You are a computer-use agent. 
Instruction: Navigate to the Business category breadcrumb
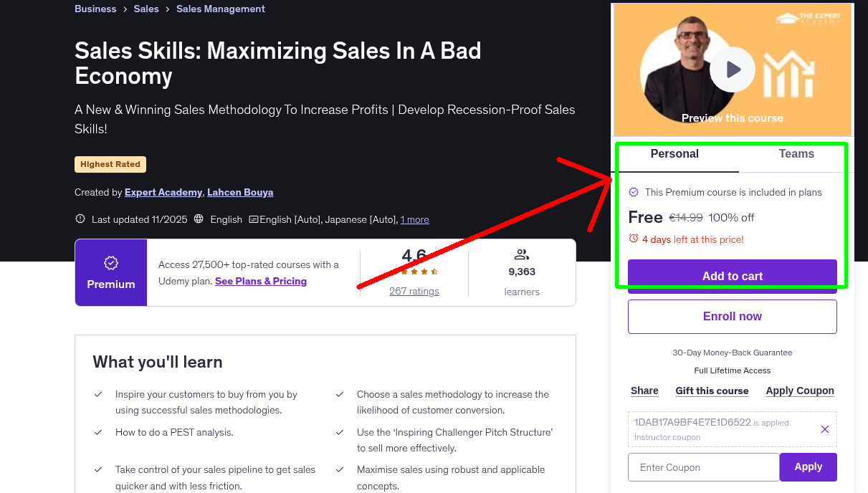click(x=95, y=9)
